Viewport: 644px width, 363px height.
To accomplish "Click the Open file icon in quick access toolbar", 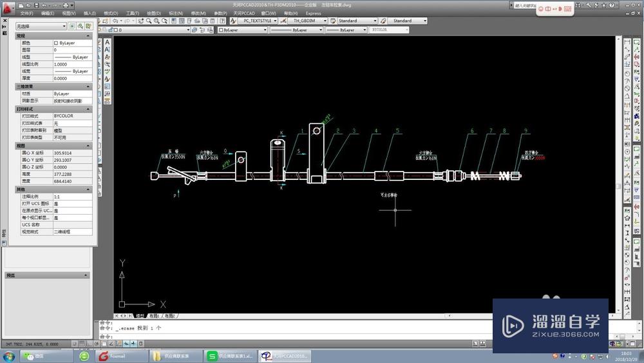I will [x=28, y=6].
